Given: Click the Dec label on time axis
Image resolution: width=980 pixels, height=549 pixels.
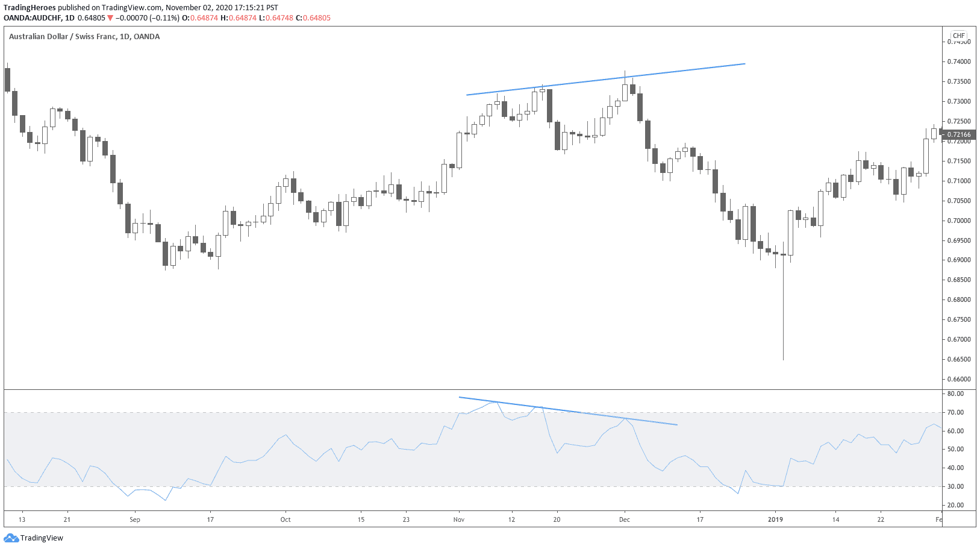Looking at the screenshot, I should [625, 519].
